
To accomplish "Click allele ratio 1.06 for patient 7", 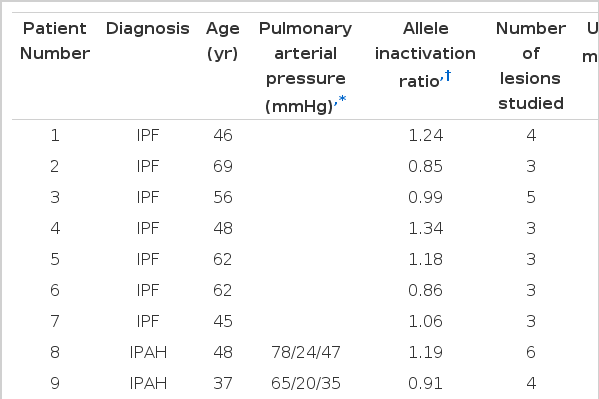I will [426, 321].
